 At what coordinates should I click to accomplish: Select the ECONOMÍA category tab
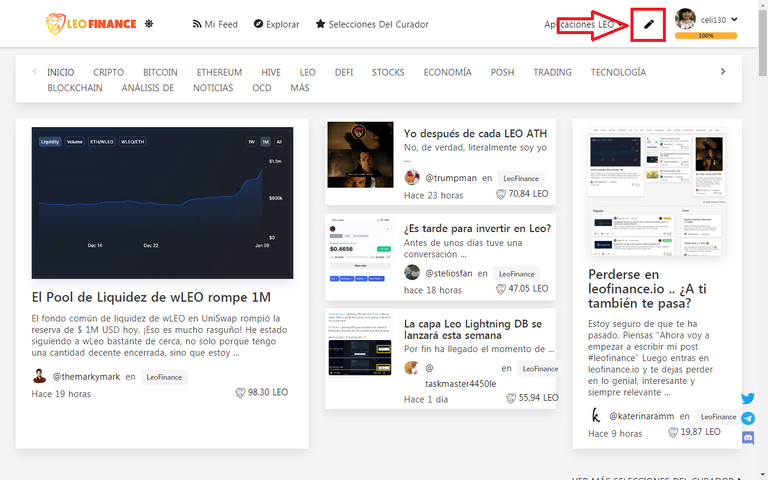tap(448, 72)
